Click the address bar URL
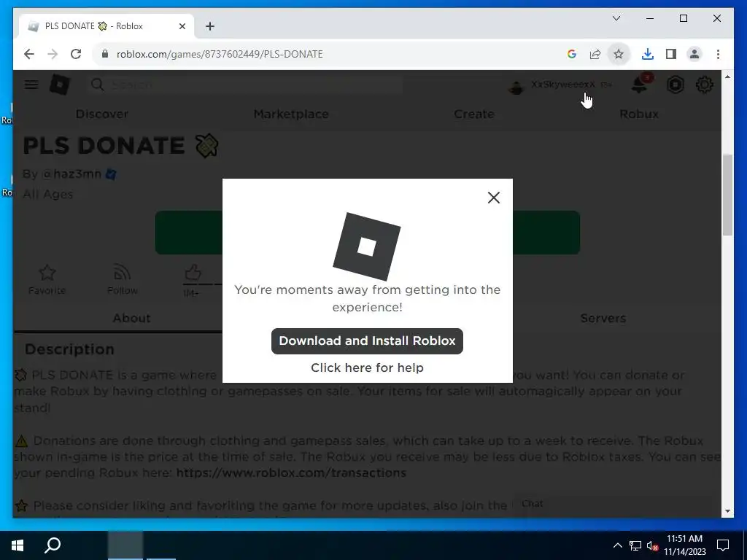The width and height of the screenshot is (747, 560). tap(220, 54)
